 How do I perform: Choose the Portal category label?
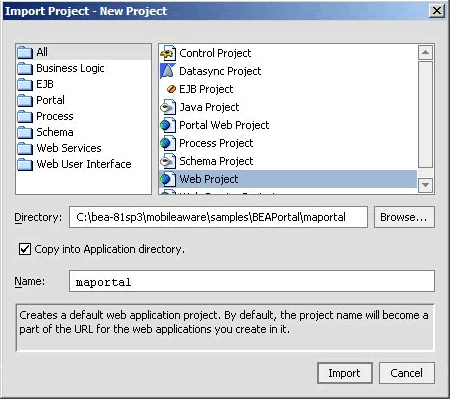point(50,100)
